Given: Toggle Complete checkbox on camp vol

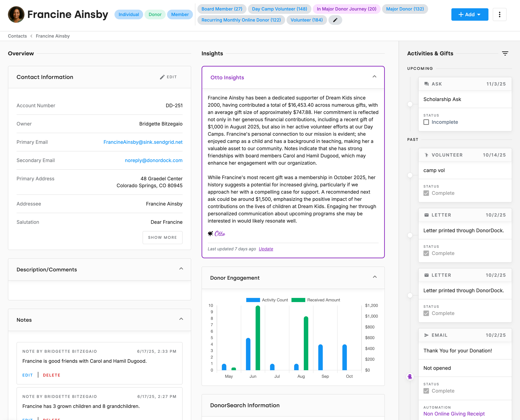Looking at the screenshot, I should (x=426, y=193).
